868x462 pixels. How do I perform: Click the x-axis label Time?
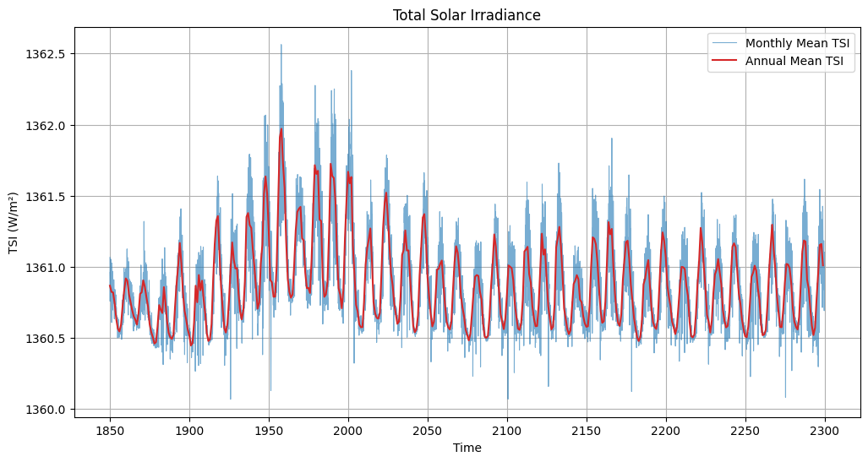[467, 448]
